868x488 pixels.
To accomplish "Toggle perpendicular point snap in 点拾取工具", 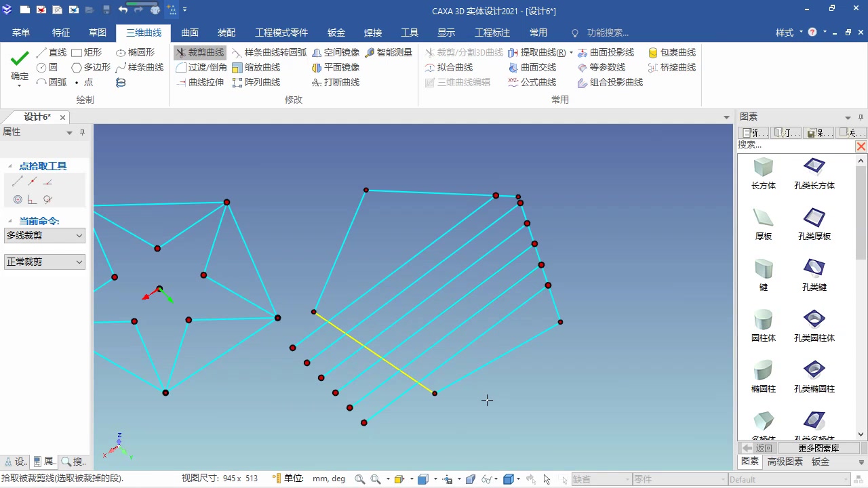I will pos(31,199).
